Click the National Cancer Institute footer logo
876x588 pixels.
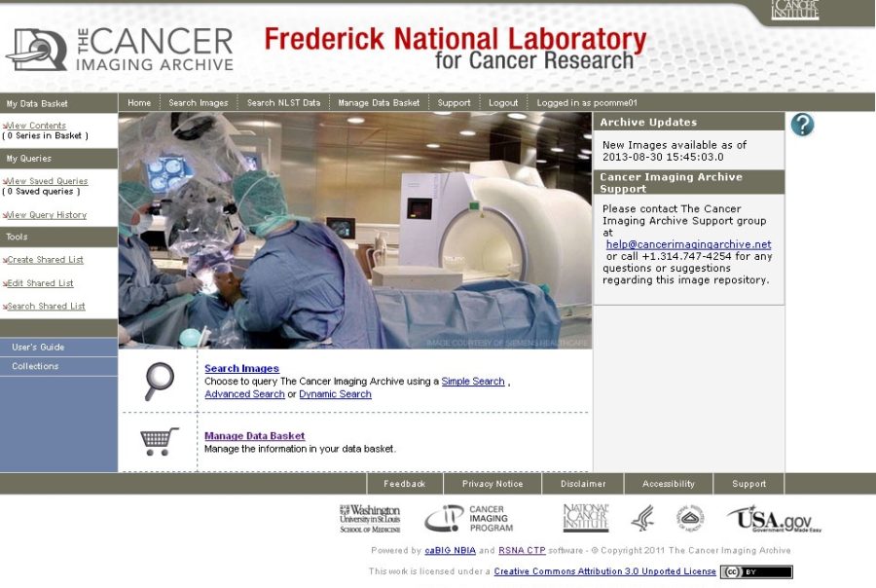586,517
